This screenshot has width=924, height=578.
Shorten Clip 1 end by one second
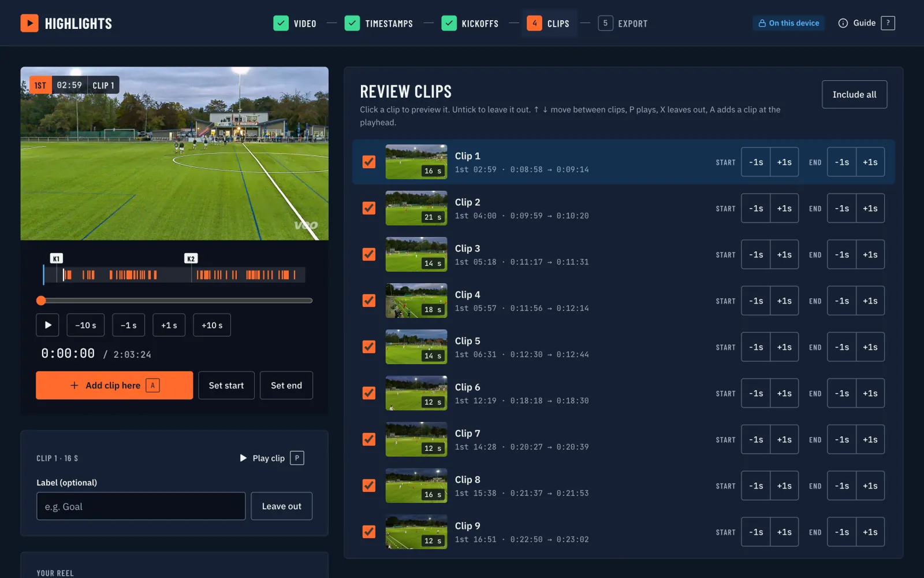click(842, 162)
